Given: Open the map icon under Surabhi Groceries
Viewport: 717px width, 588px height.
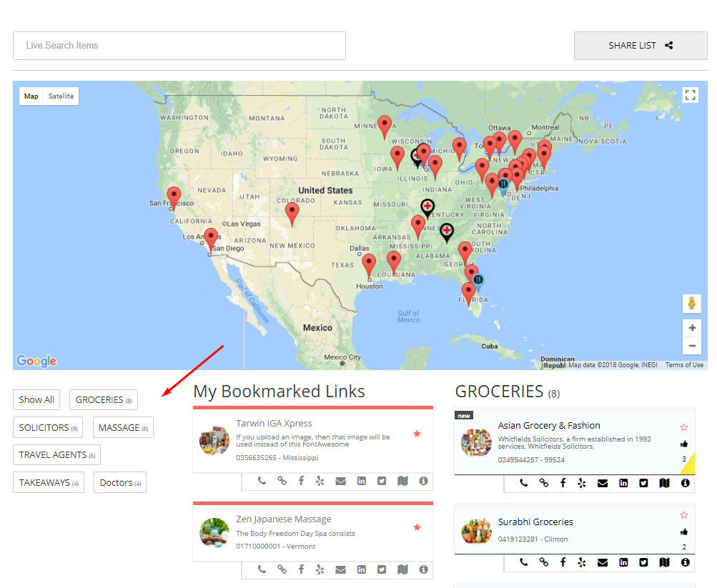Looking at the screenshot, I should point(664,562).
